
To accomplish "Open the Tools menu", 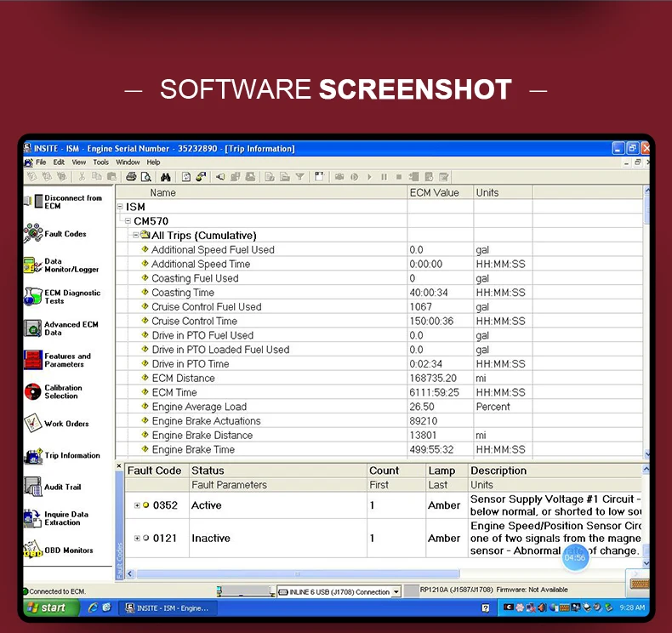I will (x=100, y=162).
